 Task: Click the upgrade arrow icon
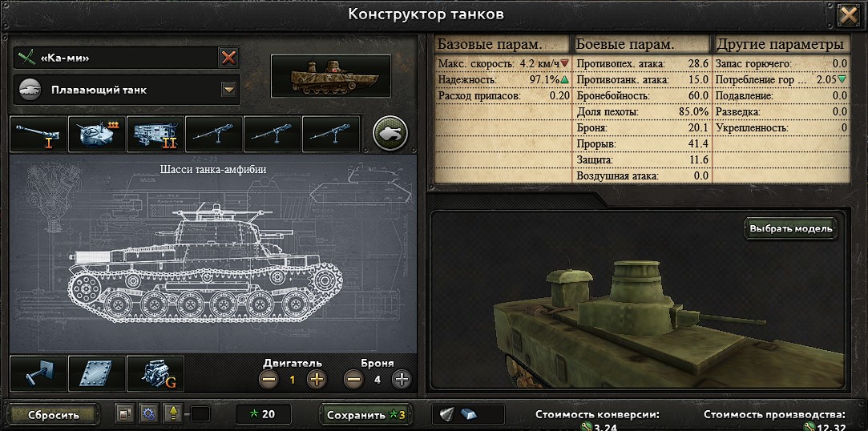[x=172, y=414]
